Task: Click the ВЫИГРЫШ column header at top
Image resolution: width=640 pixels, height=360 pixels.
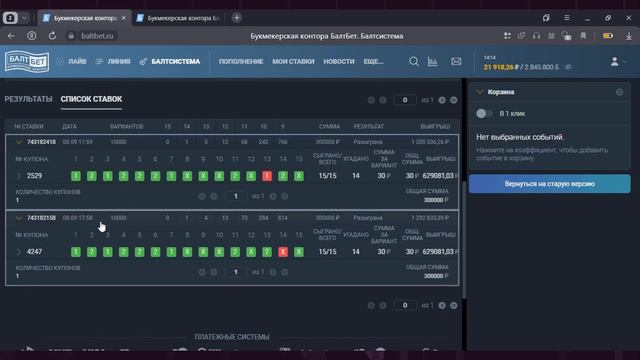Action: 435,127
